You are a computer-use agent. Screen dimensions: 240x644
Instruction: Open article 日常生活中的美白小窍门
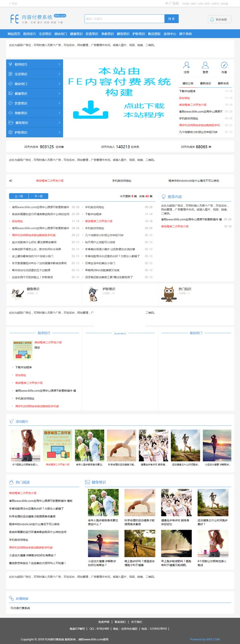tap(100, 263)
